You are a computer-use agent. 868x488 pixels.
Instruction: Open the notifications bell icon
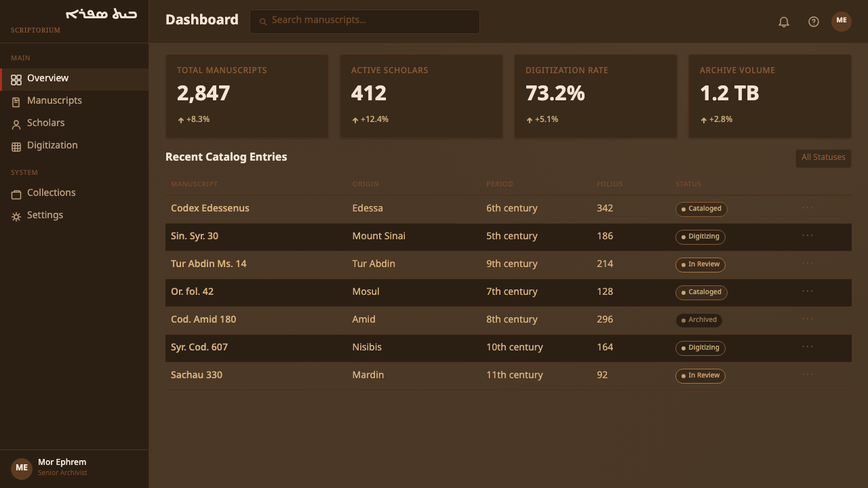point(784,22)
